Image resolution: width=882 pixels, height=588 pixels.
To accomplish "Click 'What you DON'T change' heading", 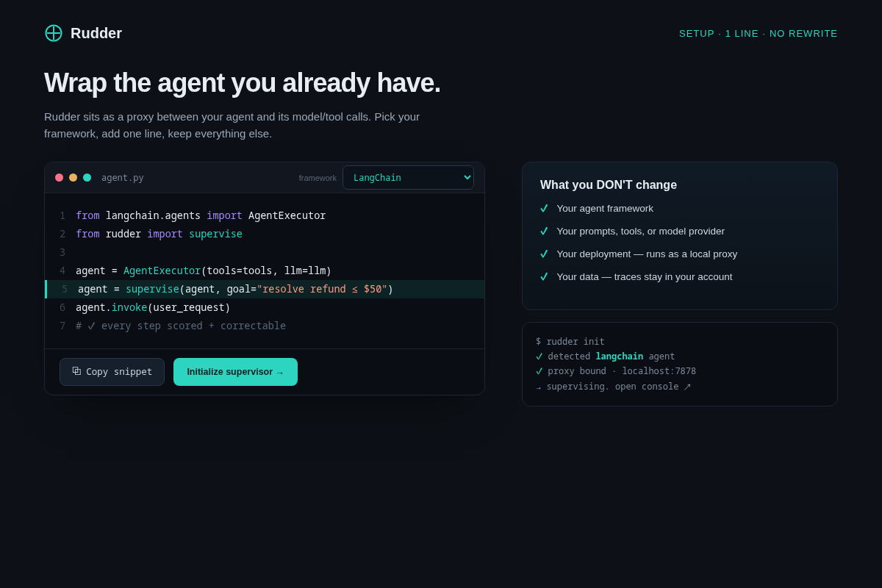I will pos(609,185).
